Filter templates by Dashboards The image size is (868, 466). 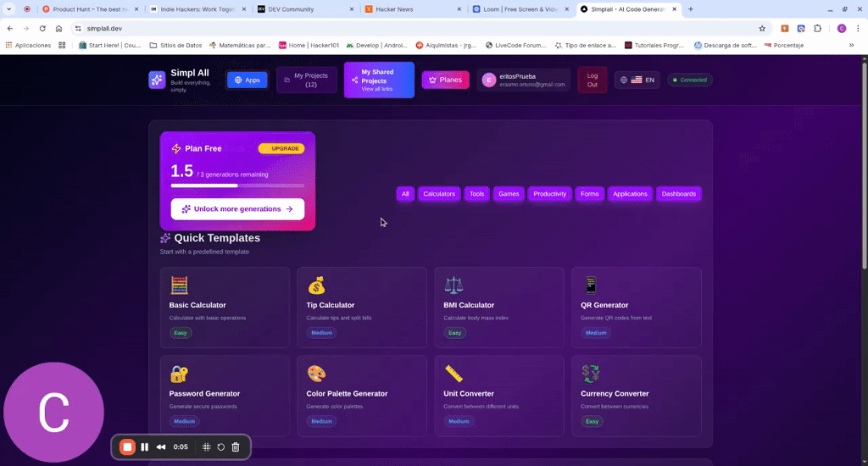(679, 194)
